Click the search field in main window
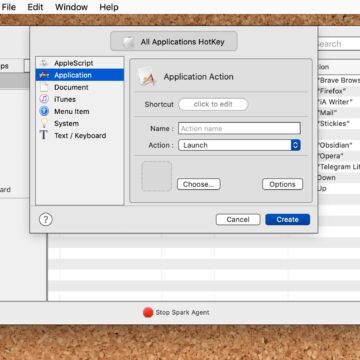360x360 pixels. click(x=338, y=44)
